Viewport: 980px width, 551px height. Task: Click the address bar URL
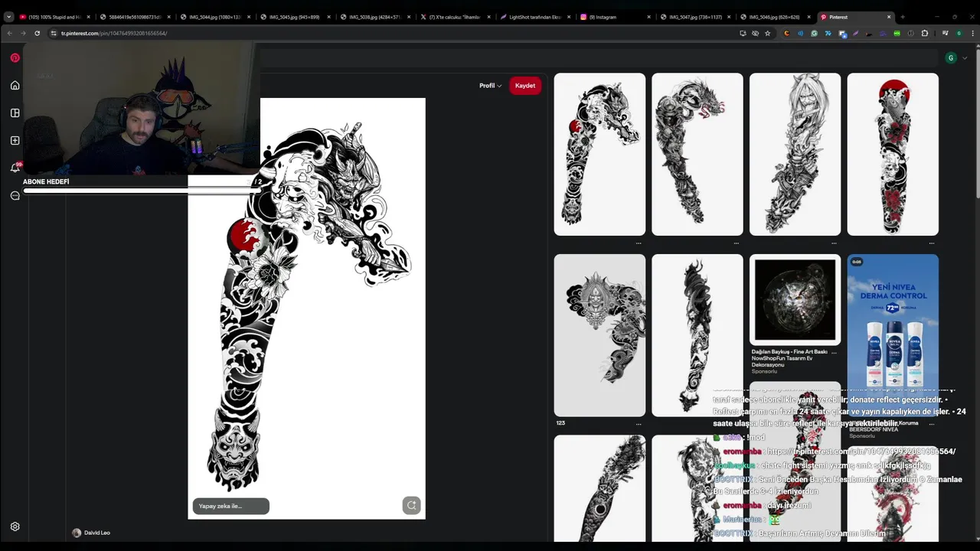click(x=114, y=33)
